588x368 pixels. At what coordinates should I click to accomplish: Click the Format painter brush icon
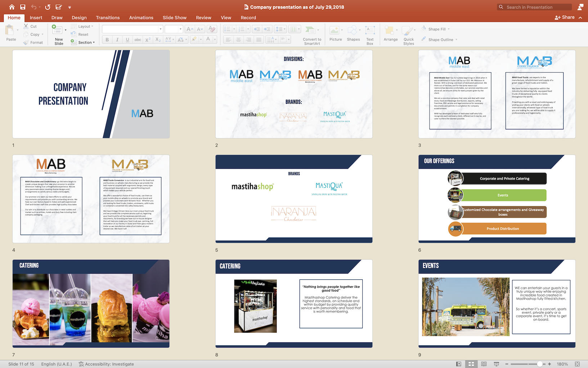[26, 43]
